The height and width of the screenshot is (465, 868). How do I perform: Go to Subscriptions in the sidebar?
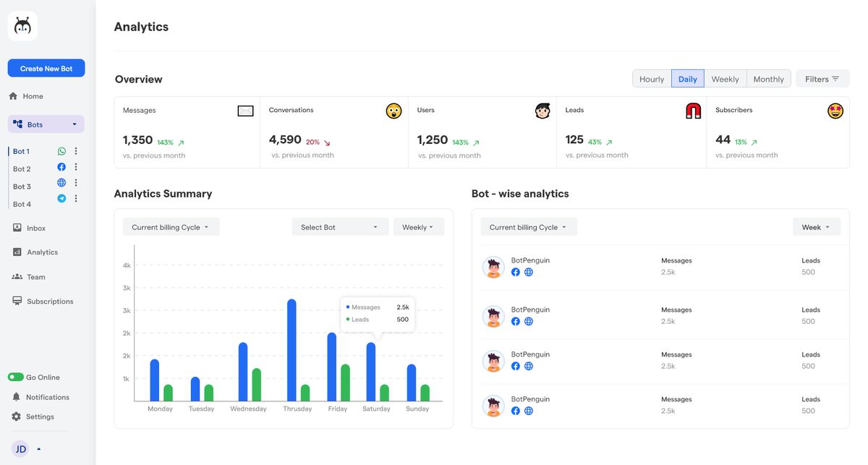coord(49,302)
